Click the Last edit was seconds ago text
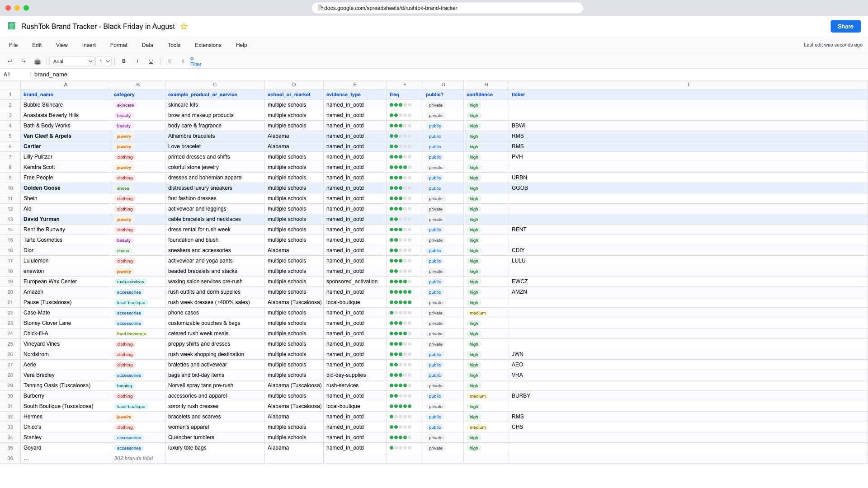The height and width of the screenshot is (488, 868). [833, 45]
